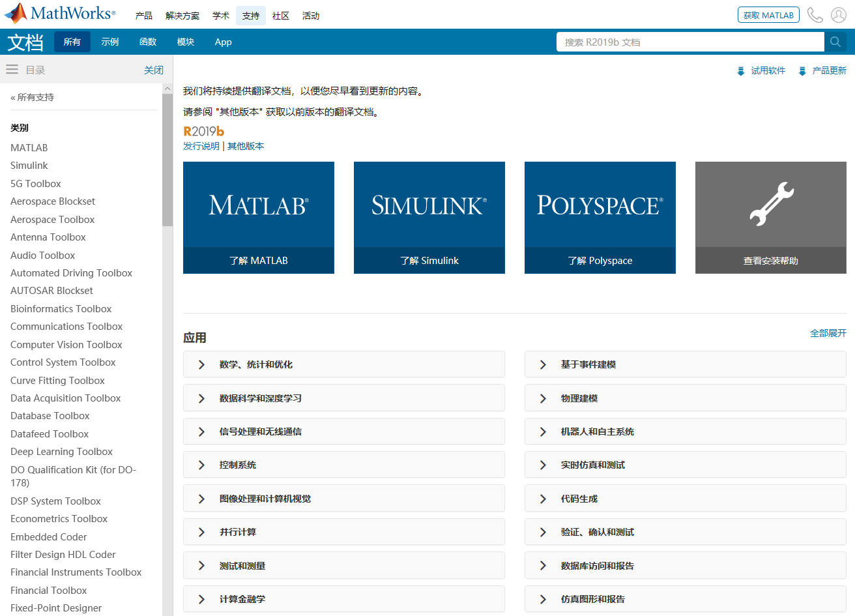Switch to the 函数 tab

click(147, 41)
